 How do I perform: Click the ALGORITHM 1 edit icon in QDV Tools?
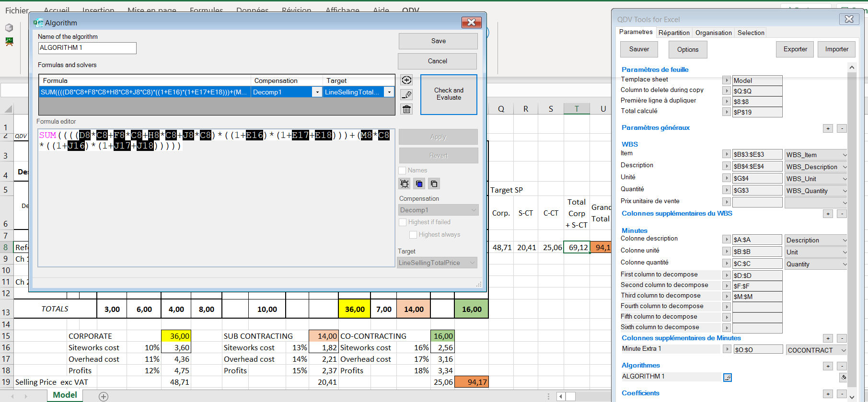pyautogui.click(x=728, y=378)
